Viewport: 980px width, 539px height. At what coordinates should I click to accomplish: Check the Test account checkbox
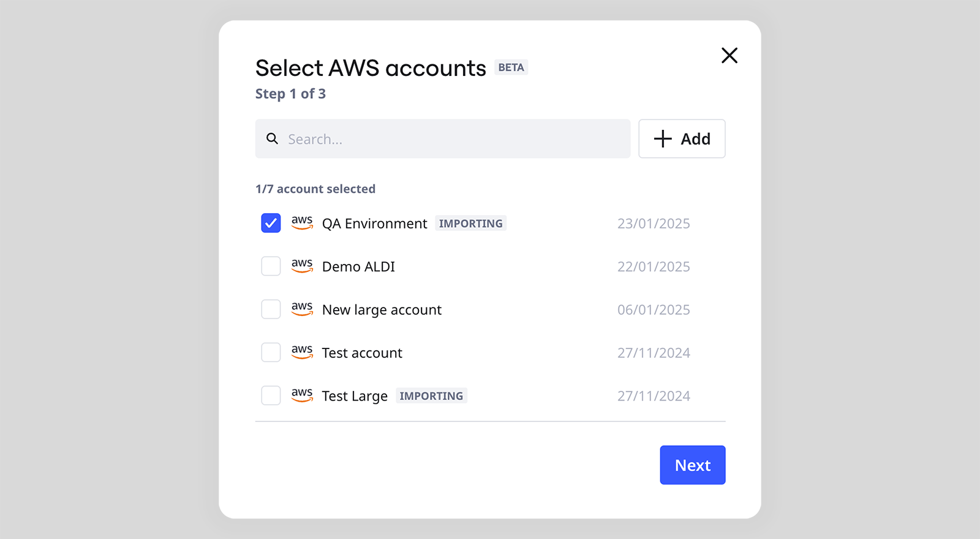[x=270, y=352]
